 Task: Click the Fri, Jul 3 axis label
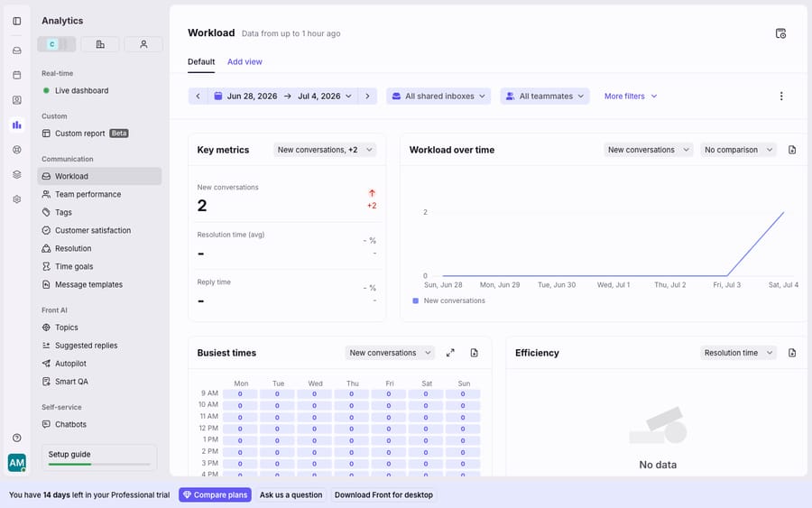pyautogui.click(x=726, y=285)
